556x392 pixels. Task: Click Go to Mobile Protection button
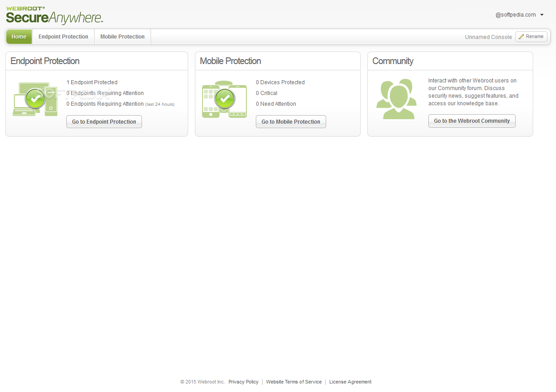291,122
